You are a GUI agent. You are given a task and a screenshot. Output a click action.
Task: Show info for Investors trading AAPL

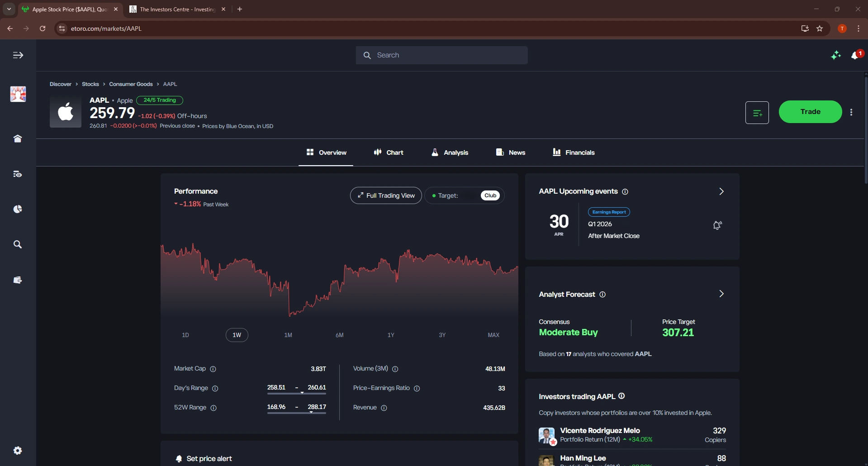pos(621,396)
